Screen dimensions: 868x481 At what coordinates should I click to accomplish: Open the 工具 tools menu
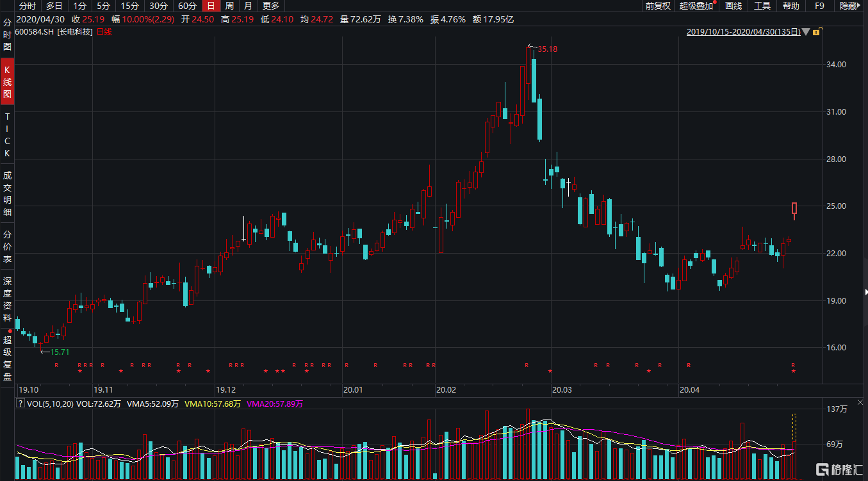(x=762, y=6)
